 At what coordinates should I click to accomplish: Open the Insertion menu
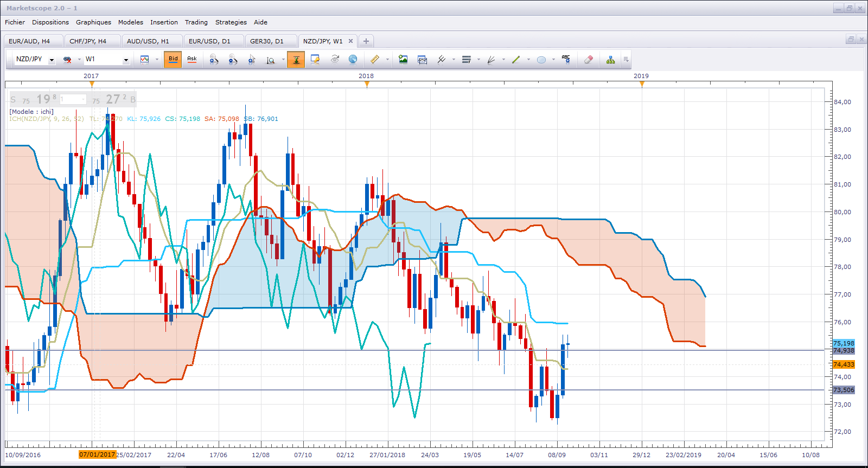tap(164, 22)
